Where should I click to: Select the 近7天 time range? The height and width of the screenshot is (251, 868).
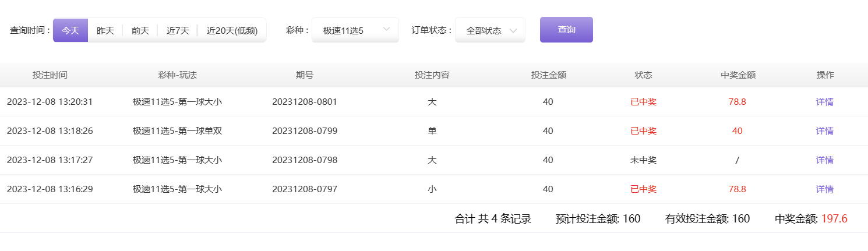[178, 30]
